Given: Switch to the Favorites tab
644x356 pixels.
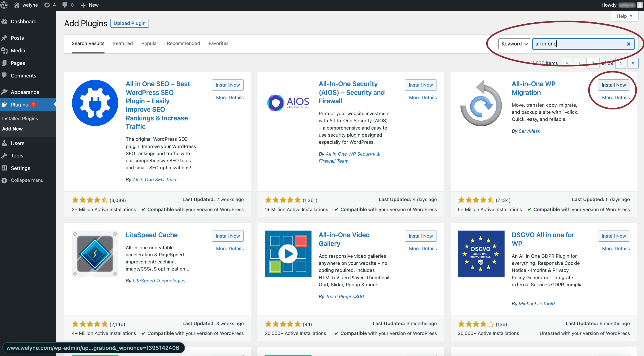Looking at the screenshot, I should tap(218, 44).
